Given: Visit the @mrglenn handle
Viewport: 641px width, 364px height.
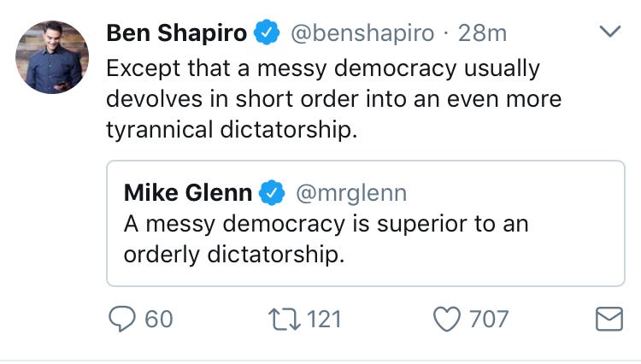Looking at the screenshot, I should point(350,193).
